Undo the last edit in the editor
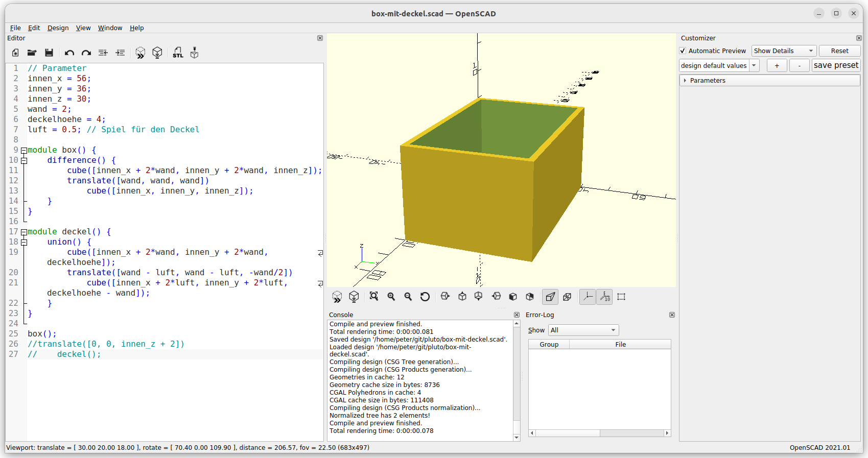868x458 pixels. pyautogui.click(x=69, y=53)
